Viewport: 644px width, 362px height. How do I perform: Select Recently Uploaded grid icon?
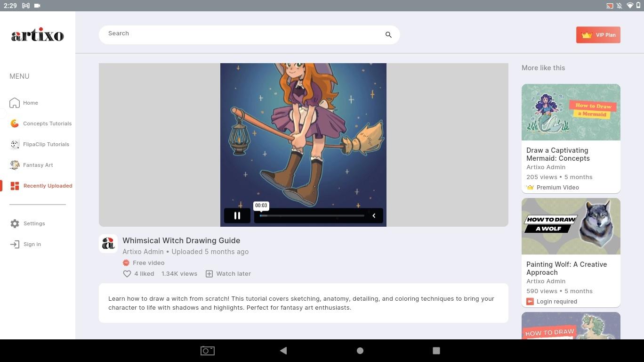pos(15,186)
